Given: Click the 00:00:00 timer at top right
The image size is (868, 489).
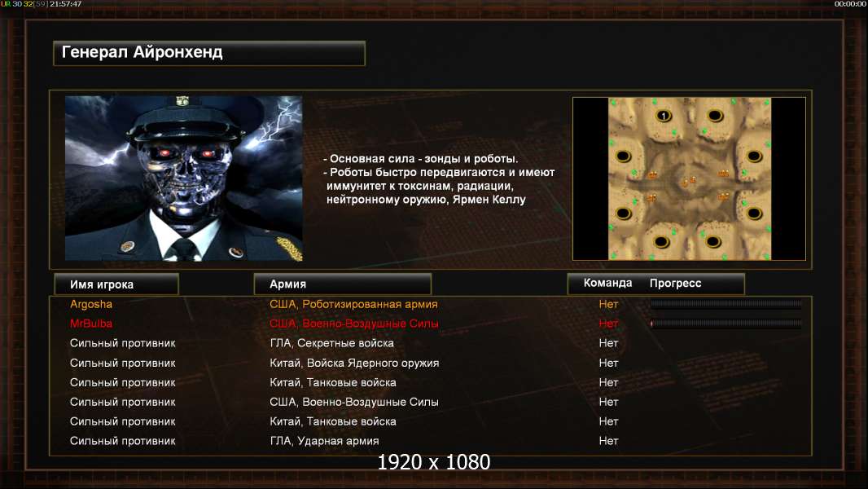Looking at the screenshot, I should click(x=850, y=4).
